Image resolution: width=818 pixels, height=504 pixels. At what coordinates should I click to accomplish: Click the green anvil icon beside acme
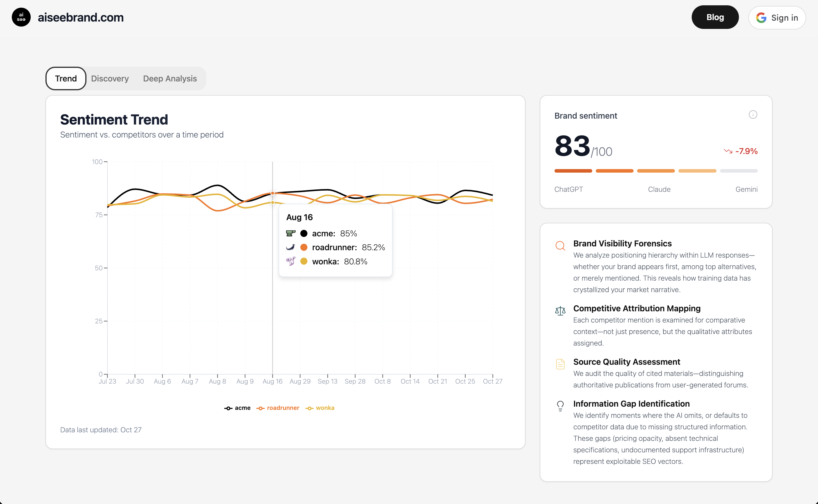[290, 233]
